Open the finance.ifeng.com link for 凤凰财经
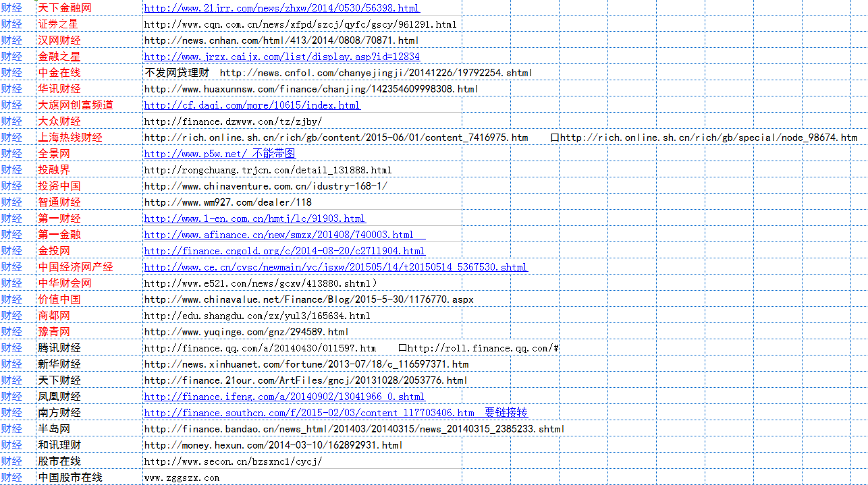Screen dimensions: 868x485 coord(284,397)
